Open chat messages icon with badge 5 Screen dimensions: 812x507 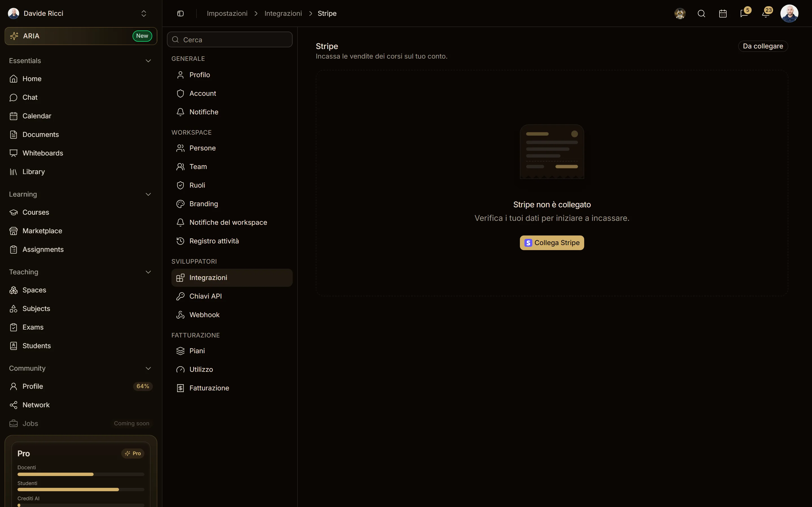point(744,14)
